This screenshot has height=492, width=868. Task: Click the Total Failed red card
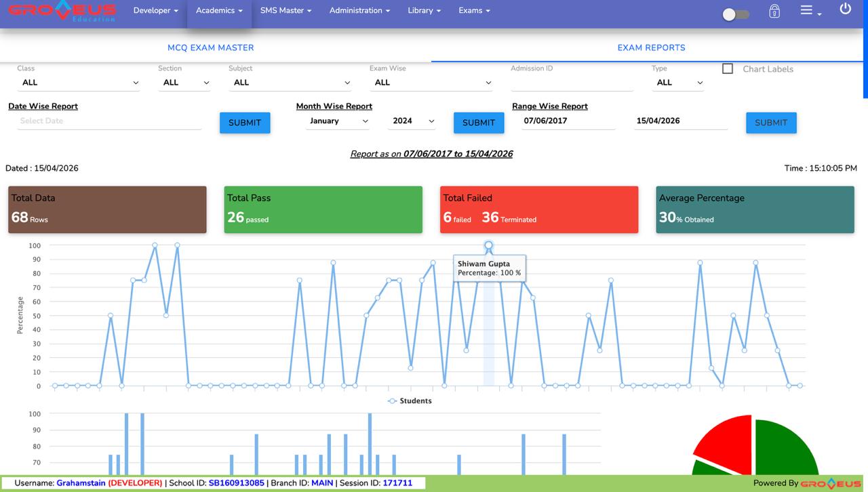coord(539,210)
